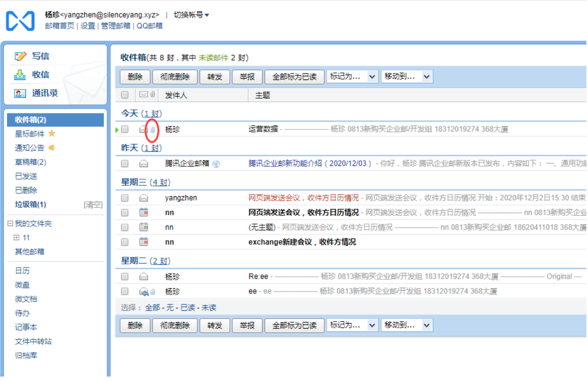Viewport: 588px width, 381px height.
Task: Click the 设置 link in header
Action: click(88, 26)
